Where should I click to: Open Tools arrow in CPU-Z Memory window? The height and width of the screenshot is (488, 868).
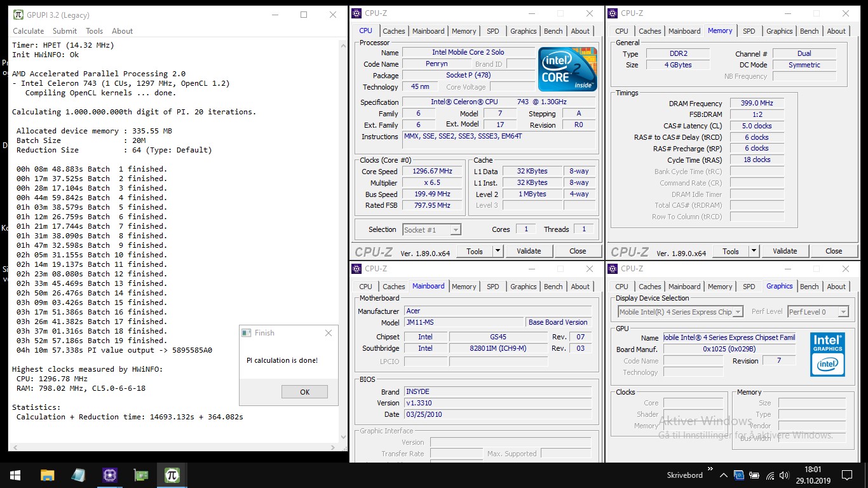(x=754, y=251)
